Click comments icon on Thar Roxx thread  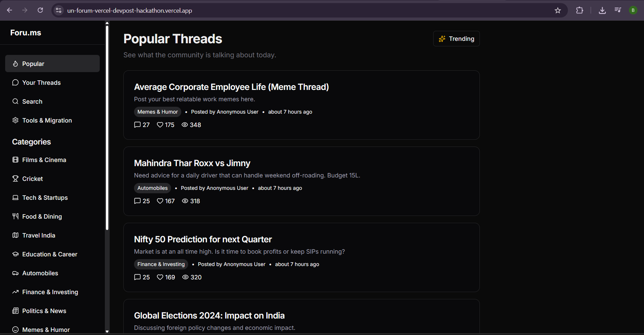pos(137,201)
